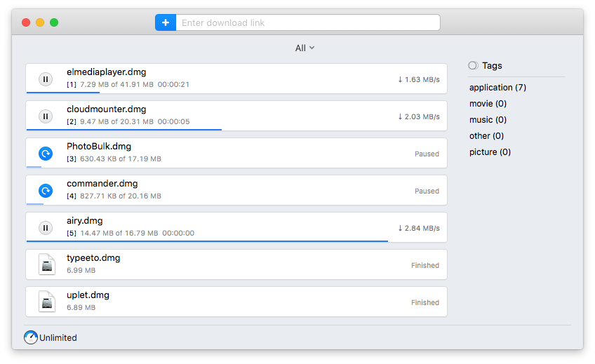Click the uplet.dmg file icon
This screenshot has width=595, height=364.
tap(46, 302)
